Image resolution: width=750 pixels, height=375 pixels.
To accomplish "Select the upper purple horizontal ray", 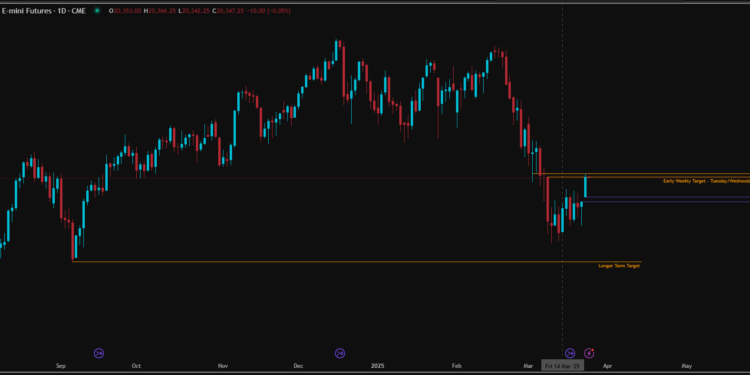I will pos(667,197).
